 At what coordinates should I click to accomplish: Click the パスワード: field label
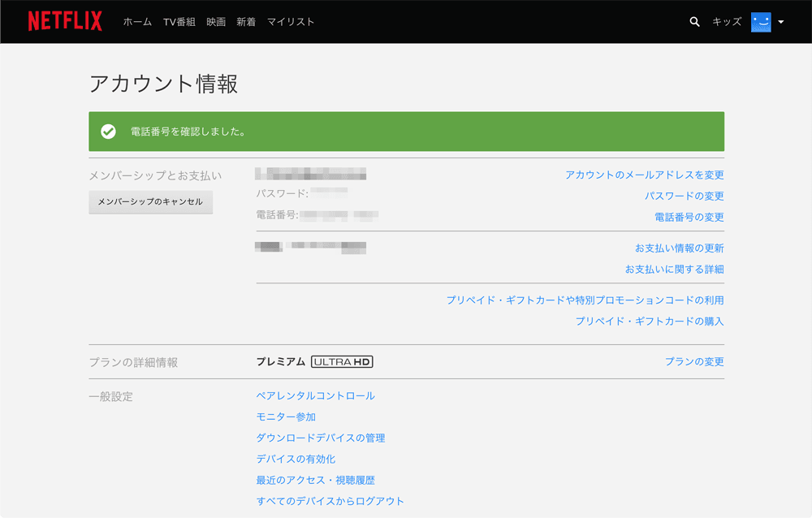tap(283, 194)
